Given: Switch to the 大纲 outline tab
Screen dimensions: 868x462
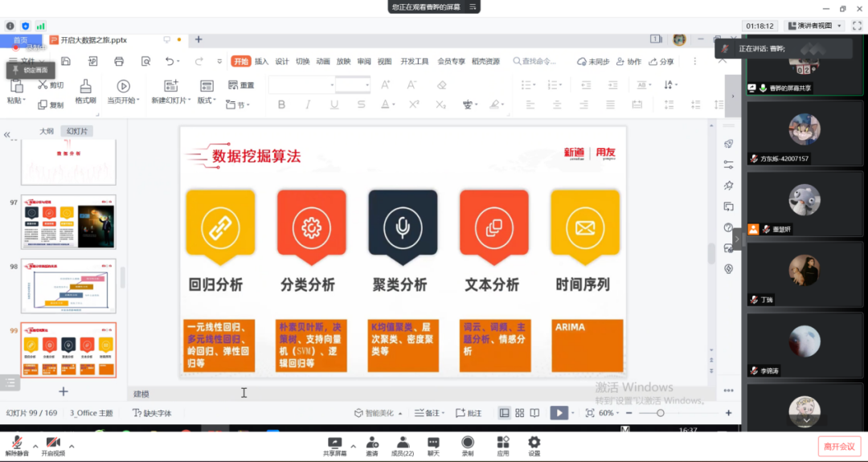Looking at the screenshot, I should [x=47, y=131].
